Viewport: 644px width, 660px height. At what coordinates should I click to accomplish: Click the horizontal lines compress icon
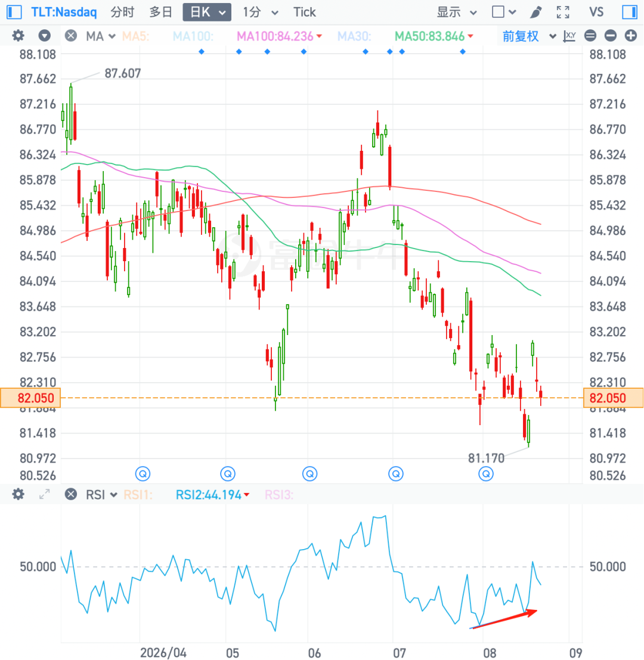pos(590,36)
